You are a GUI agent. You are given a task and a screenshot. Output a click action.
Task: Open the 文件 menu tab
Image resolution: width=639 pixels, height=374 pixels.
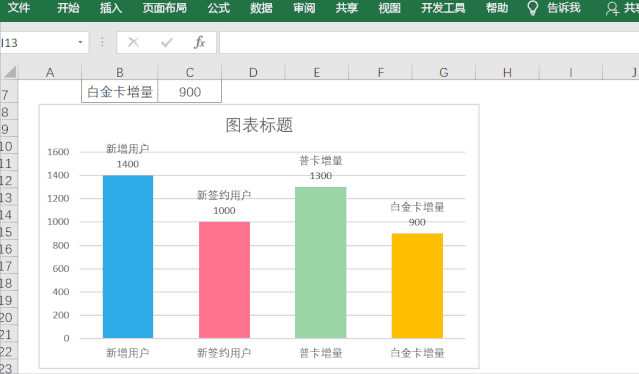click(19, 8)
